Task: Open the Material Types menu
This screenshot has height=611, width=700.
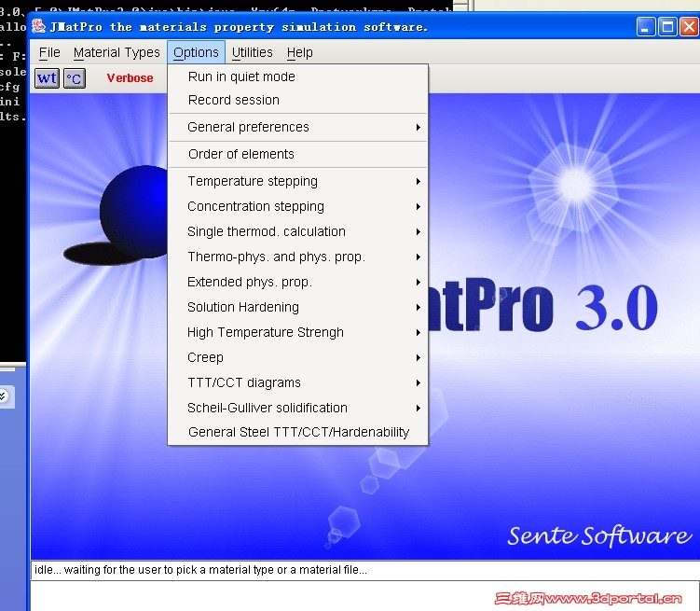Action: [117, 52]
